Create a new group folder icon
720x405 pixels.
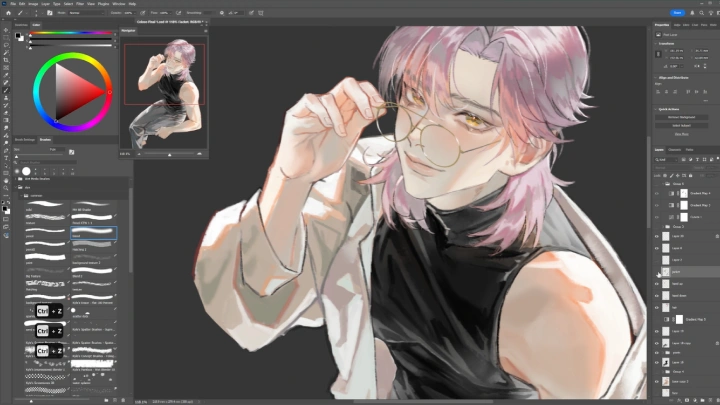click(x=703, y=400)
